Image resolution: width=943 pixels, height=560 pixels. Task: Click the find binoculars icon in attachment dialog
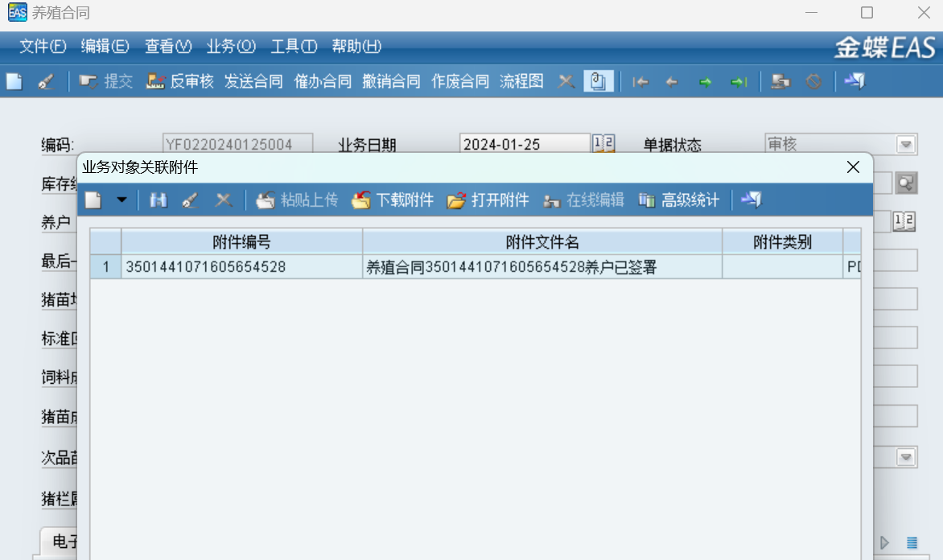coord(159,200)
